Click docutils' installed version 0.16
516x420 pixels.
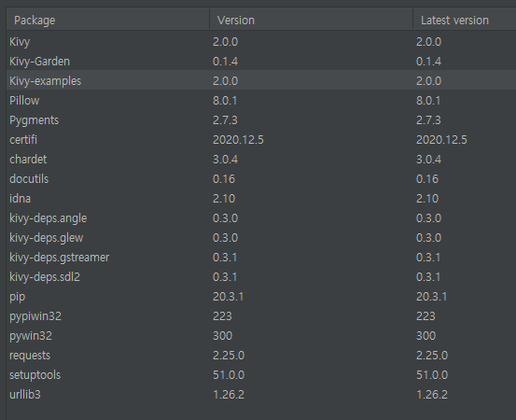224,178
